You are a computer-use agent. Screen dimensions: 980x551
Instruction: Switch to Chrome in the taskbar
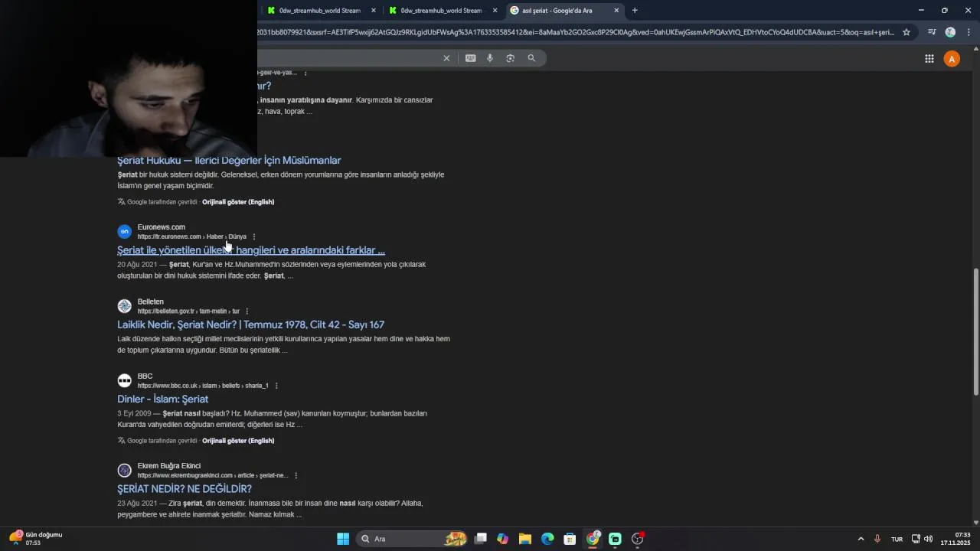(x=593, y=539)
